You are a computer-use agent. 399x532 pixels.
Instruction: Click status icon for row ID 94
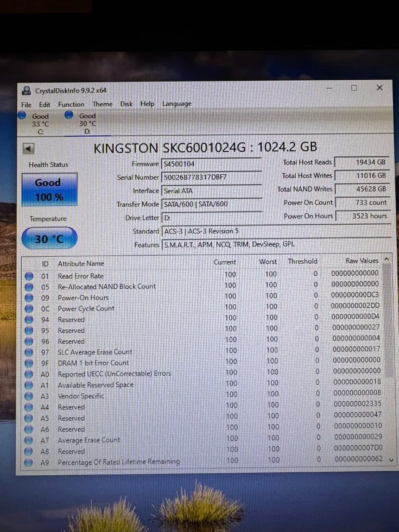pyautogui.click(x=29, y=320)
